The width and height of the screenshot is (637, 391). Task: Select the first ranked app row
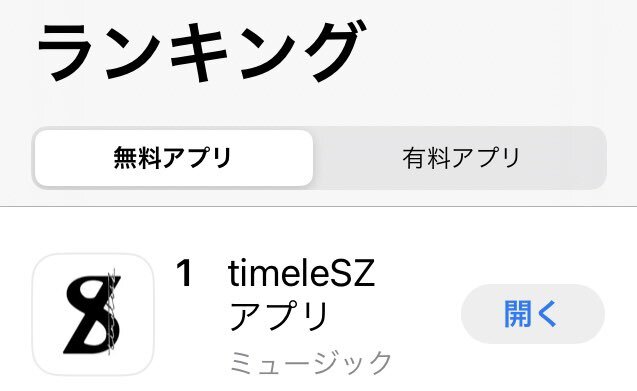318,314
